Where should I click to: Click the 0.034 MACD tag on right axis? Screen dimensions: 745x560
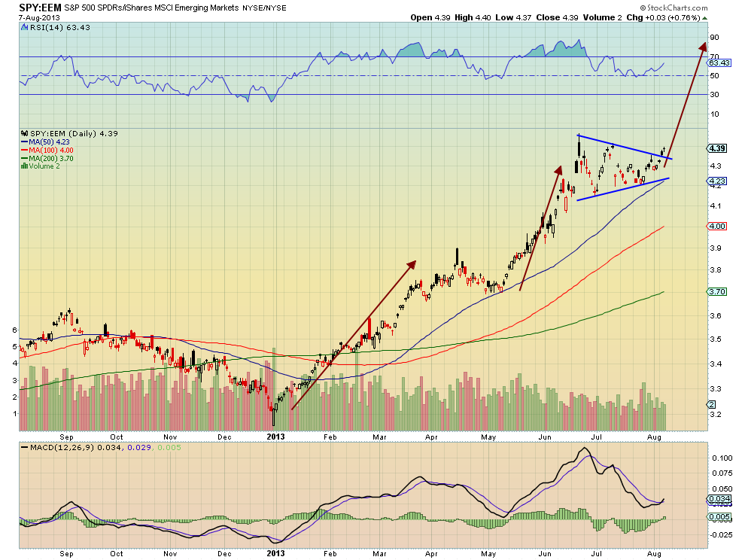719,499
